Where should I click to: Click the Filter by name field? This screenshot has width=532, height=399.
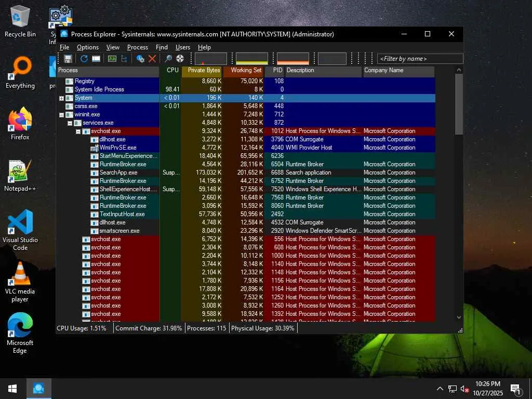[420, 59]
